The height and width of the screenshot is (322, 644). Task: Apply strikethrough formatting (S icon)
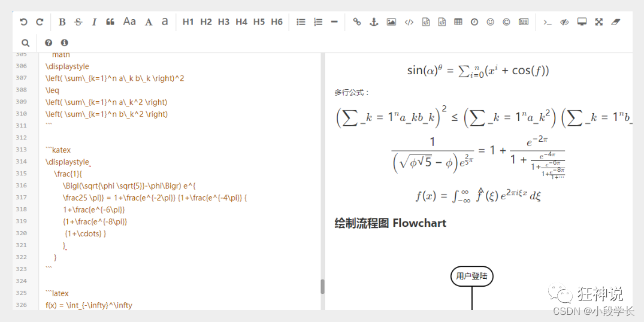[x=78, y=22]
